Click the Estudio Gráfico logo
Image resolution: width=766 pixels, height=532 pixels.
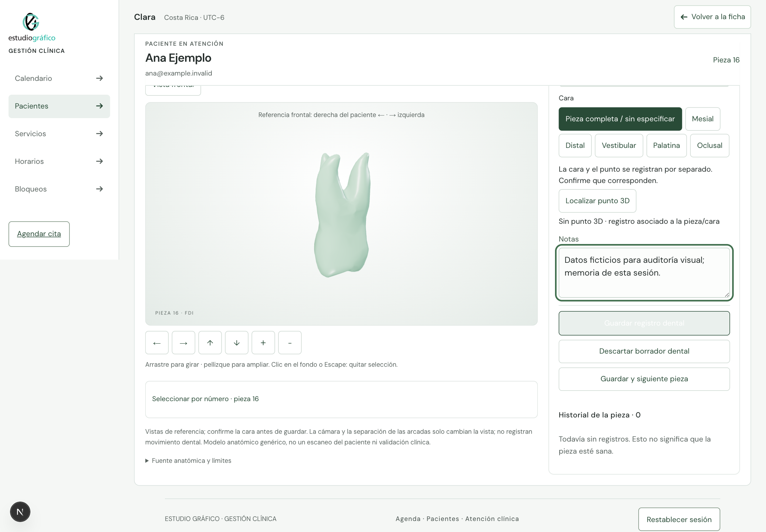[x=32, y=27]
